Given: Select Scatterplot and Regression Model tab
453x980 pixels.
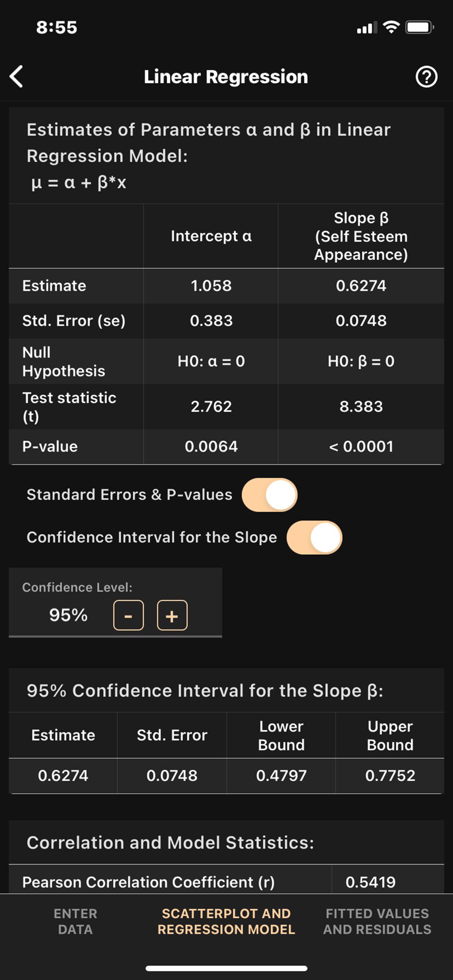Looking at the screenshot, I should coord(226,921).
